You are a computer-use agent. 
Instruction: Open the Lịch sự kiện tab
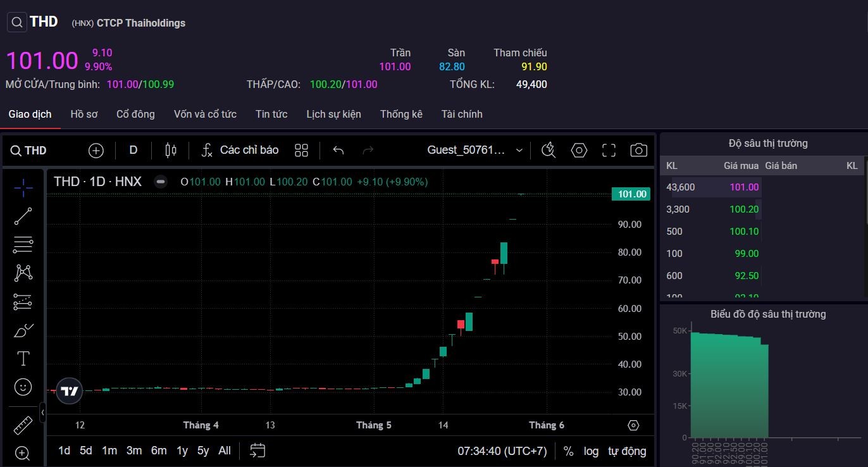coord(333,115)
